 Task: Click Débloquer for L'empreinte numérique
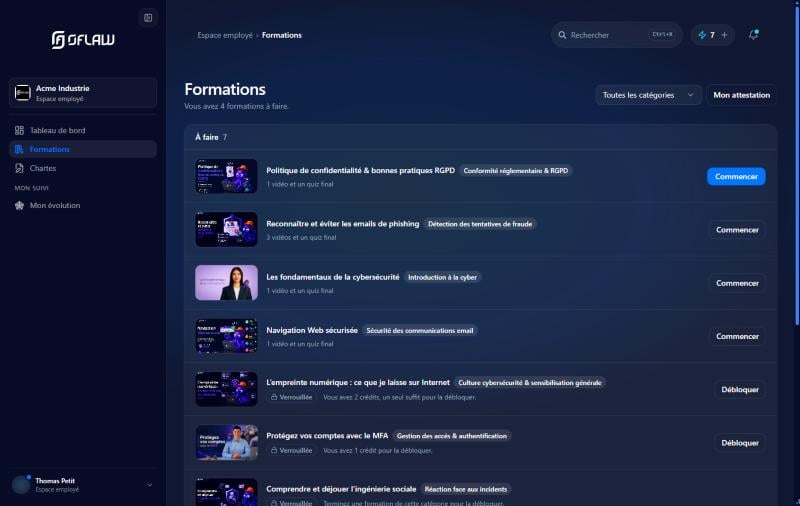click(x=740, y=390)
